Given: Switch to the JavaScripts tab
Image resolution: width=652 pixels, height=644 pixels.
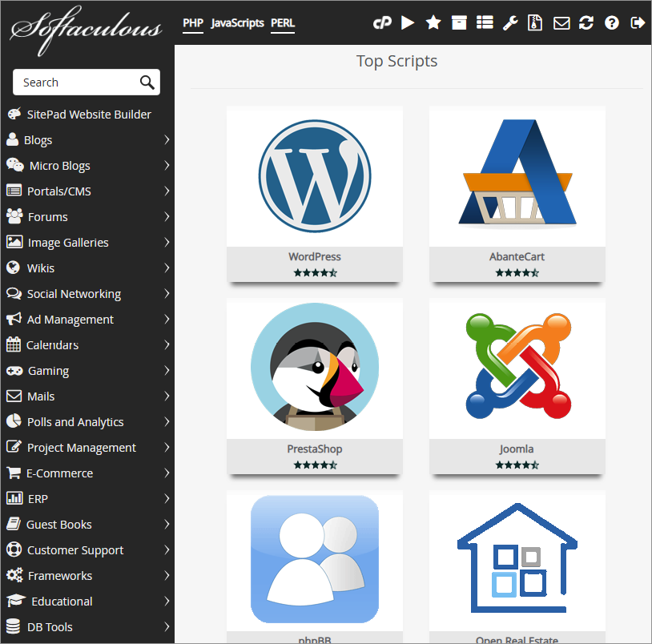Looking at the screenshot, I should pos(237,23).
